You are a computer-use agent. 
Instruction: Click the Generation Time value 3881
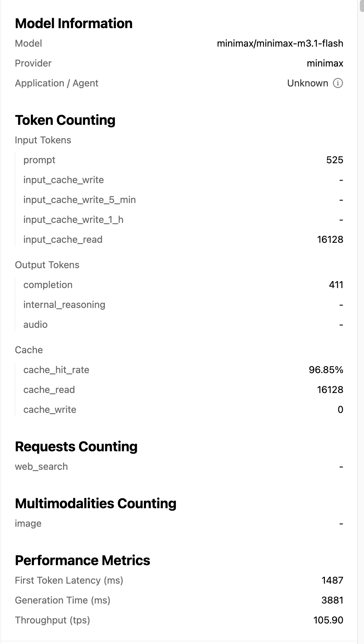point(332,600)
